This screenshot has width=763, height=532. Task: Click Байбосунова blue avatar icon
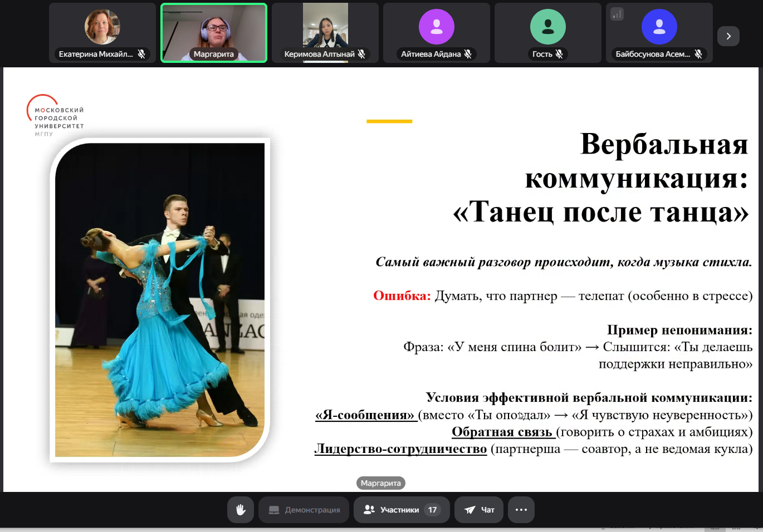coord(659,27)
